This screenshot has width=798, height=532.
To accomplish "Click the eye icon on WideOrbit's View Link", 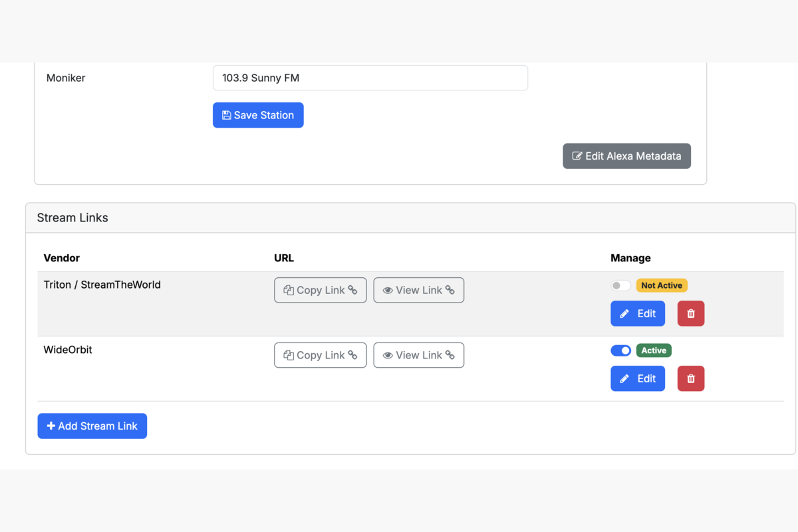I will (x=388, y=355).
